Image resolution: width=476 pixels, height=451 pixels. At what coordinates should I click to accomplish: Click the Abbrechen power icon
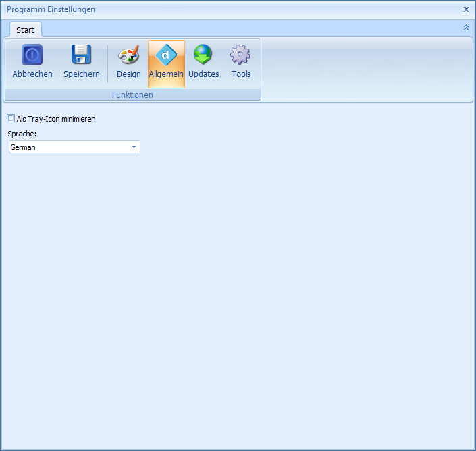point(32,55)
